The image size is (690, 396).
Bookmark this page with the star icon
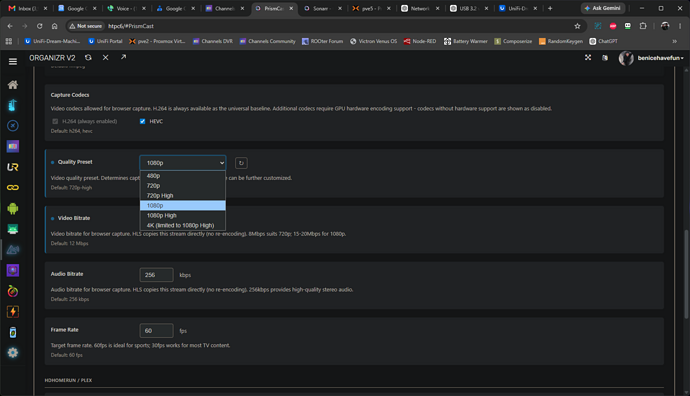tap(577, 26)
